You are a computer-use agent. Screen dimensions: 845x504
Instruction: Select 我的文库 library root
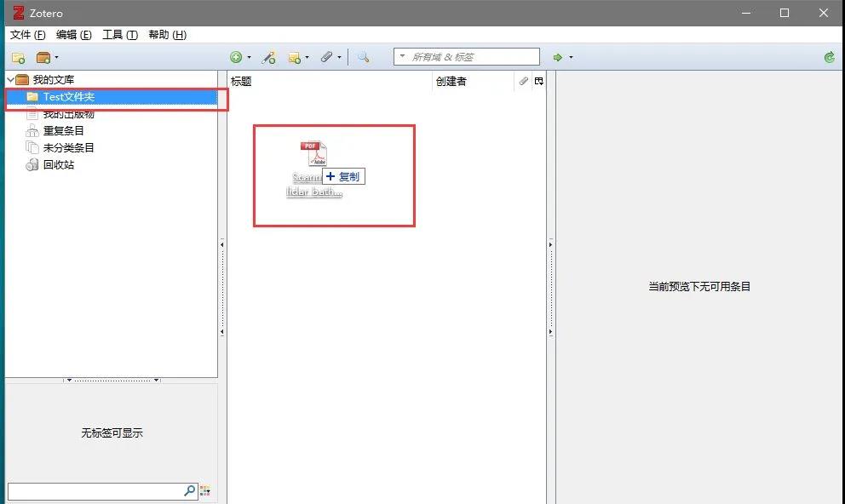click(54, 80)
